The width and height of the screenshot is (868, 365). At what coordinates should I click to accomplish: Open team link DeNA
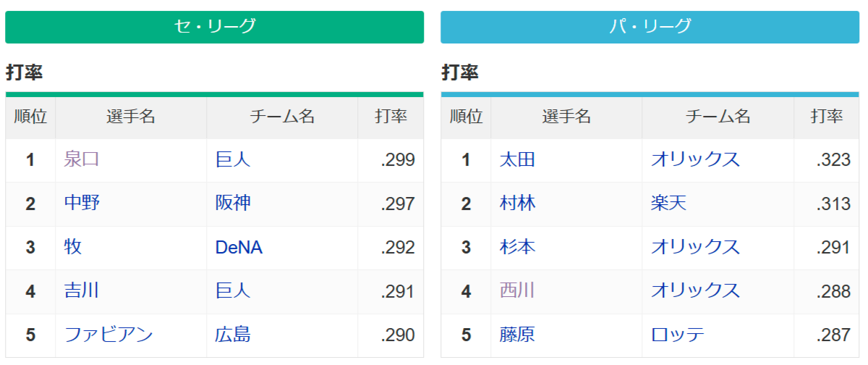point(239,248)
